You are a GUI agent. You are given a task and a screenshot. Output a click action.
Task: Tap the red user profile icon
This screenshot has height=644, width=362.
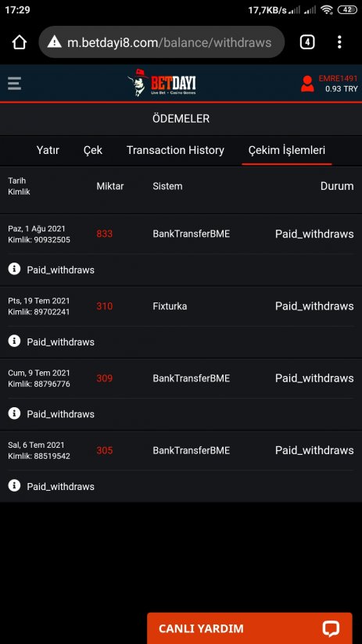307,84
